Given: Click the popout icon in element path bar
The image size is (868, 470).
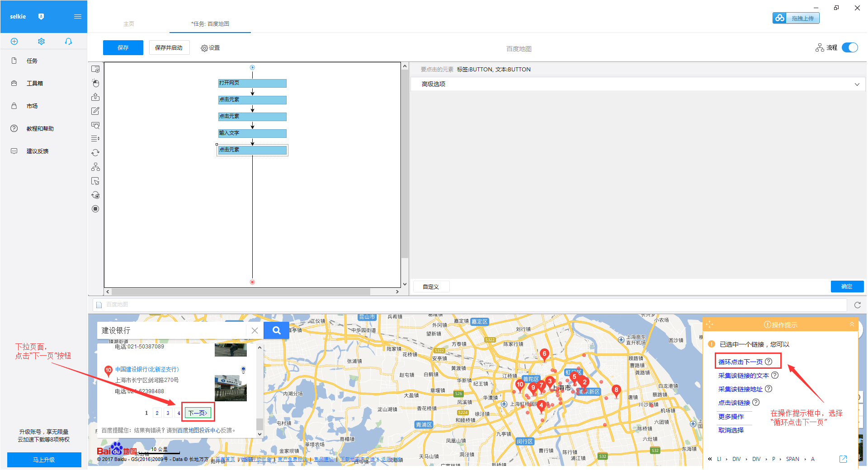Looking at the screenshot, I should pos(843,459).
